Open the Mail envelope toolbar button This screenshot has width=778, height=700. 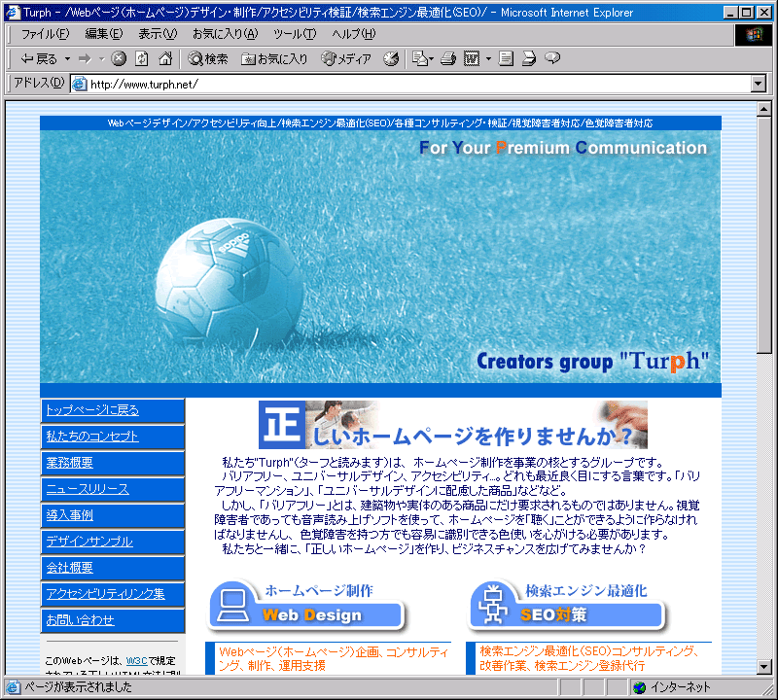(422, 59)
